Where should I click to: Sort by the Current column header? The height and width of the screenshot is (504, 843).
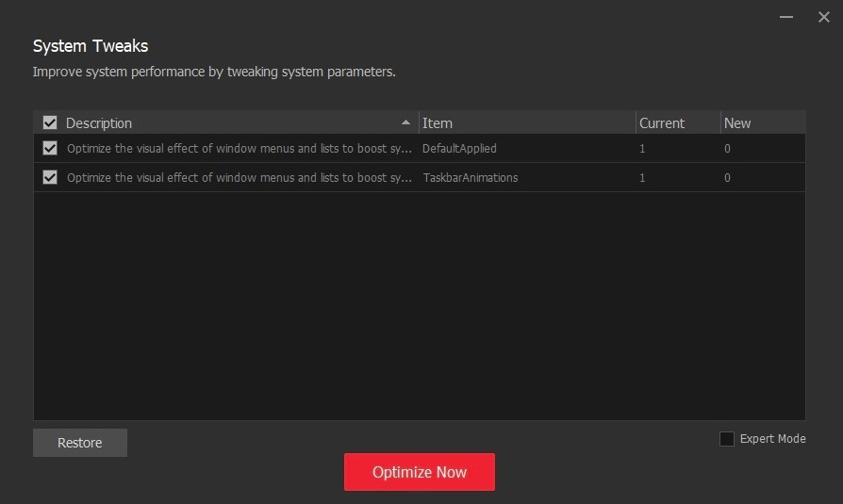click(662, 123)
